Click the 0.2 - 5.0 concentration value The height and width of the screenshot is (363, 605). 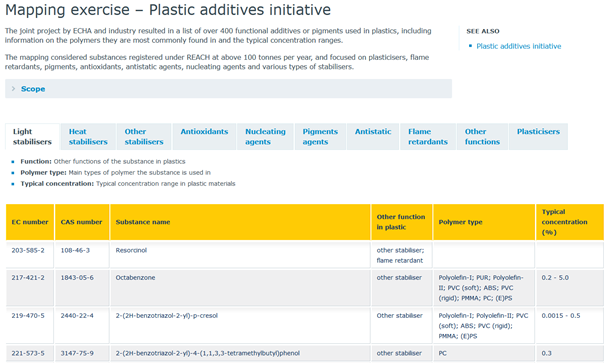tap(555, 278)
